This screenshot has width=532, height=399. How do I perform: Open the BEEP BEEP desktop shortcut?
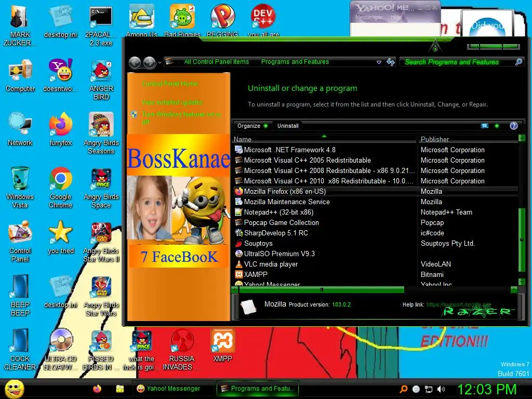20,295
